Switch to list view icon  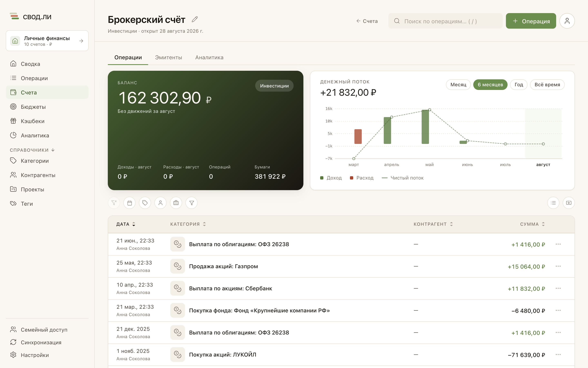553,203
